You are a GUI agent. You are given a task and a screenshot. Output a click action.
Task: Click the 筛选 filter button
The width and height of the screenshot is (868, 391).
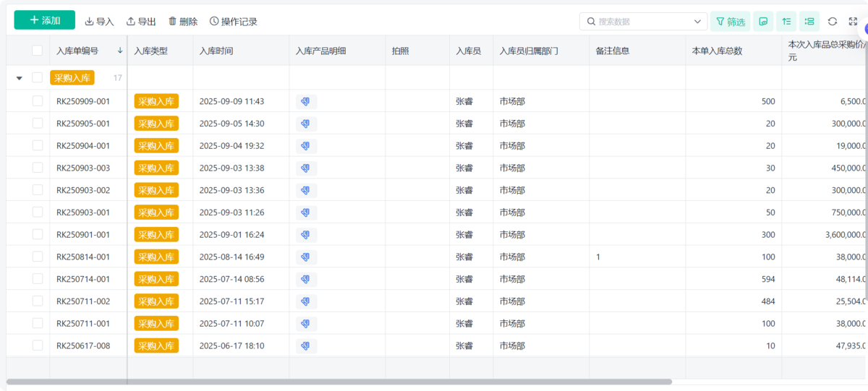tap(730, 22)
